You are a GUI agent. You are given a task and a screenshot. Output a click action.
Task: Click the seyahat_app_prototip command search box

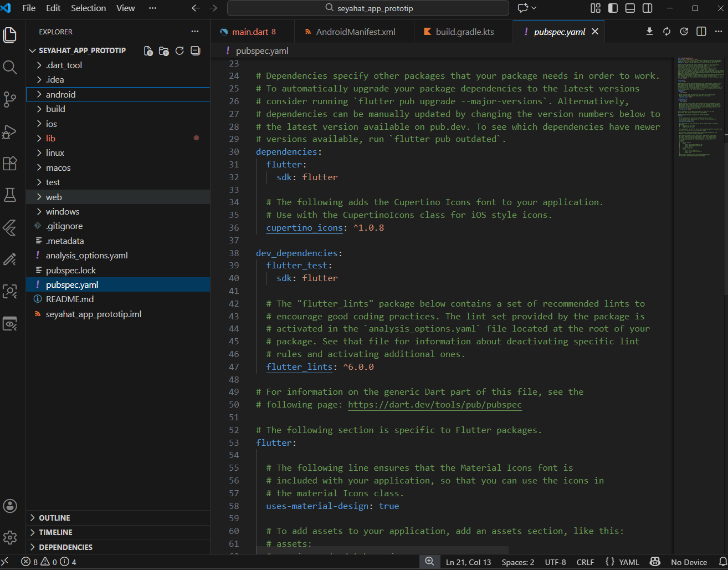368,8
